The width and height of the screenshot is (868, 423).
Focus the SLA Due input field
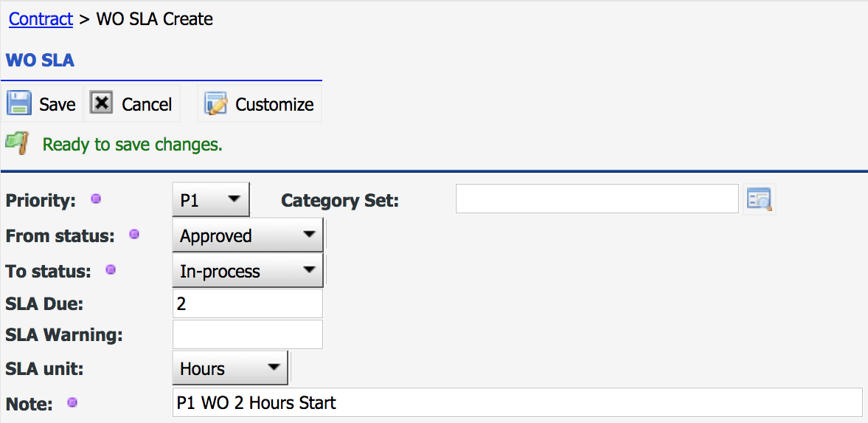[x=248, y=304]
